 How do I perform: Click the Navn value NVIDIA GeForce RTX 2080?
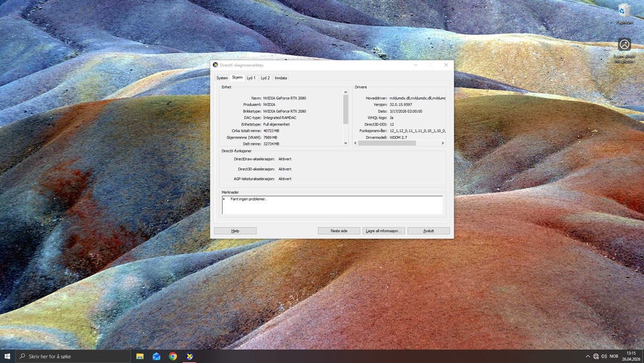click(x=284, y=98)
